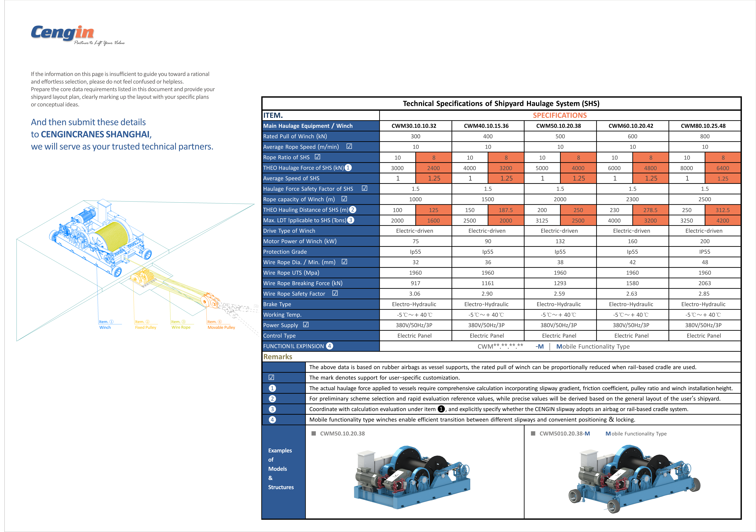This screenshot has width=756, height=532.
Task: Click model header 'CWM40.10.15.36'
Action: tap(486, 126)
